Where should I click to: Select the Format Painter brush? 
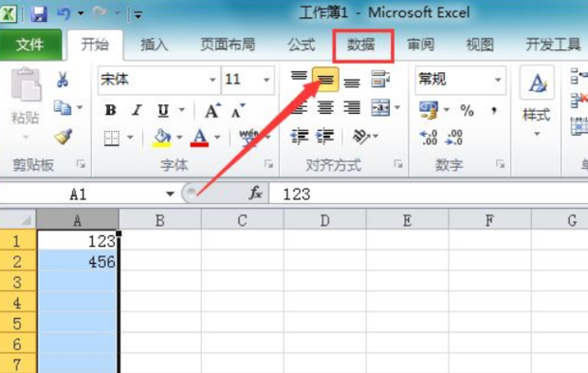[x=64, y=137]
